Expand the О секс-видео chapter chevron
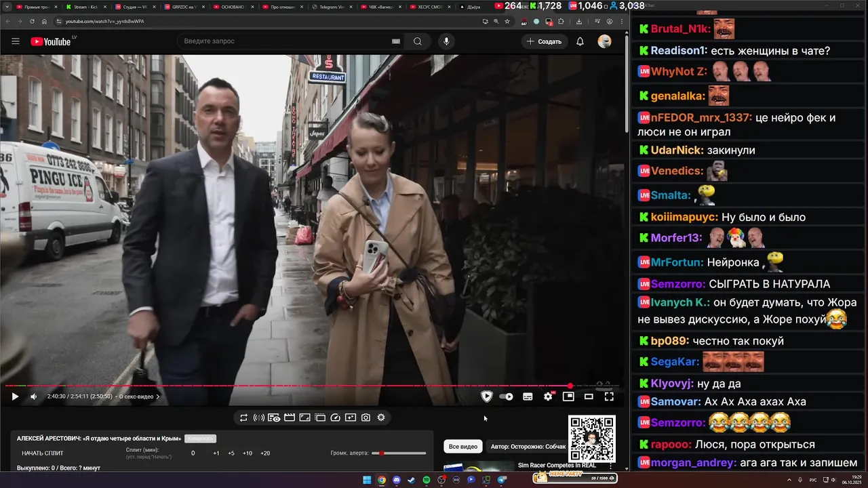Screen dimensions: 868x488 coord(158,396)
